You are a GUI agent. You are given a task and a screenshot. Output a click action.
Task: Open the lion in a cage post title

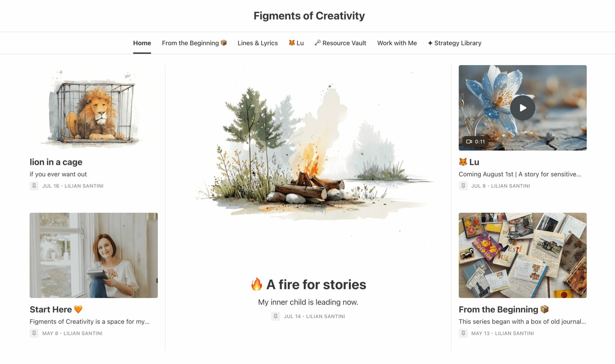[x=56, y=162]
